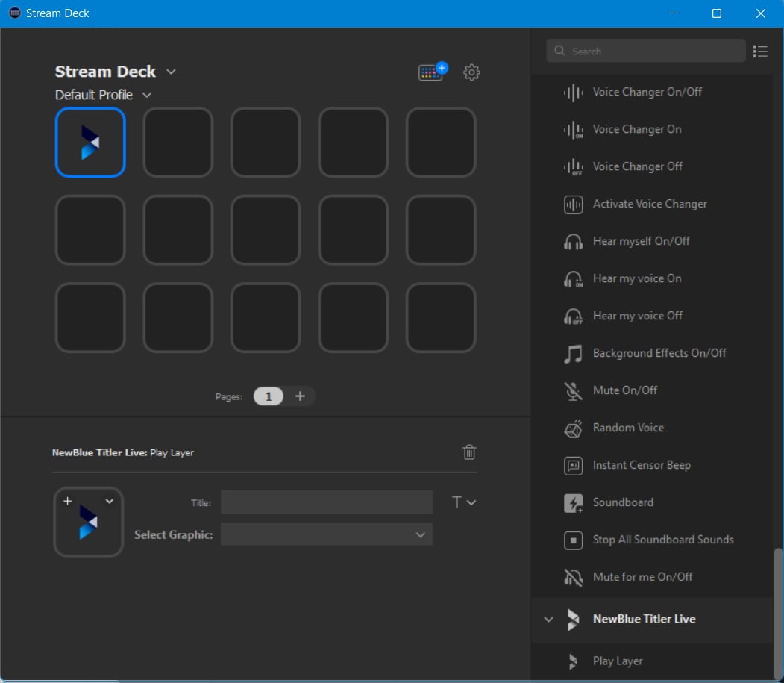Screen dimensions: 784x683
Task: Click the Instant Censor Beep icon
Action: point(573,465)
